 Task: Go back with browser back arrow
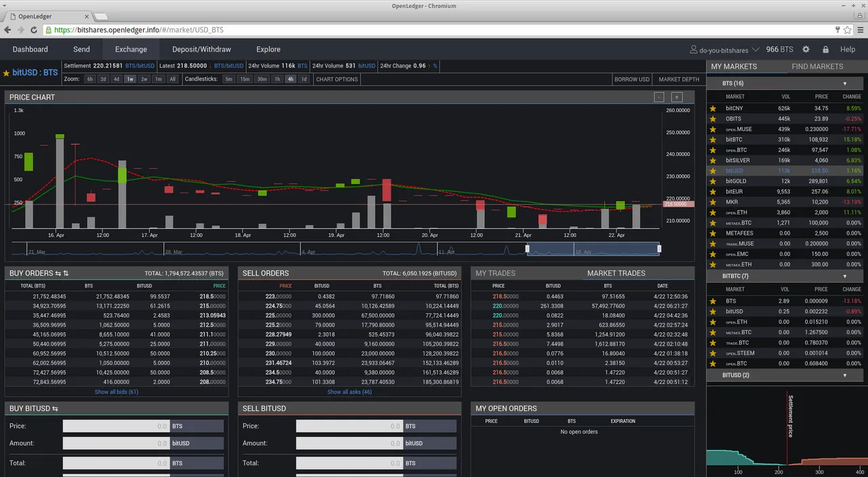click(7, 30)
